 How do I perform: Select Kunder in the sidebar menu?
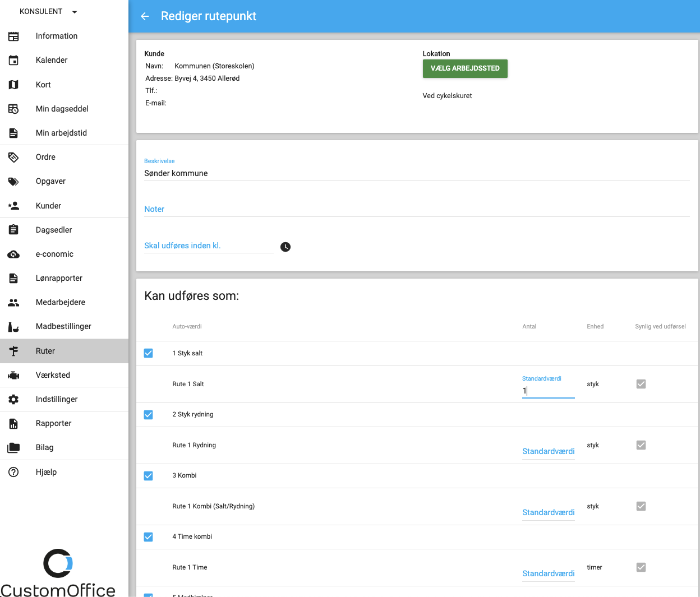64,206
